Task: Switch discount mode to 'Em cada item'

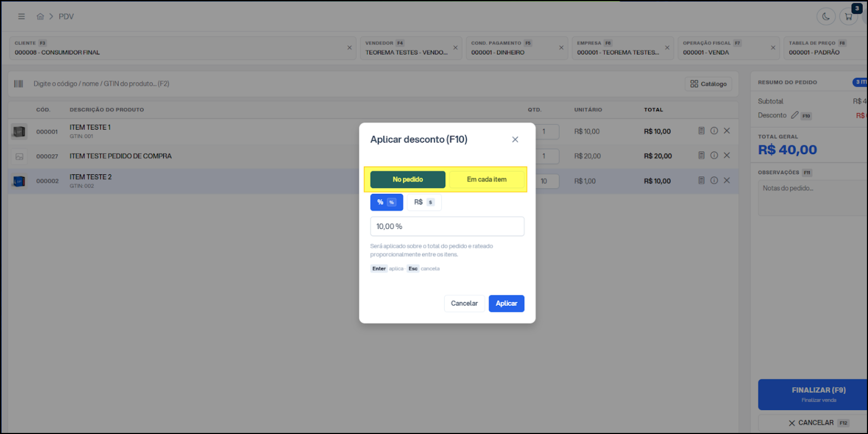Action: [486, 180]
